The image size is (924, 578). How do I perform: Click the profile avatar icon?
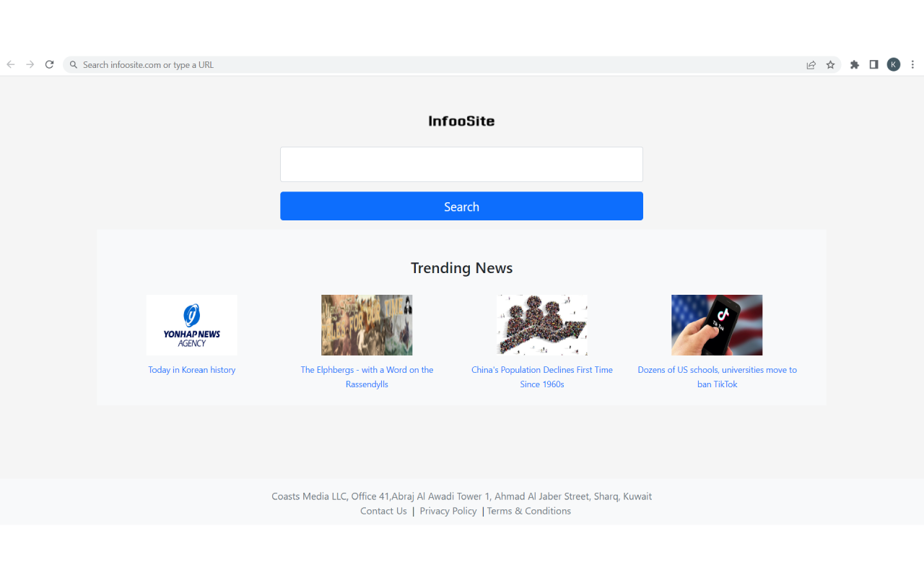pos(893,64)
